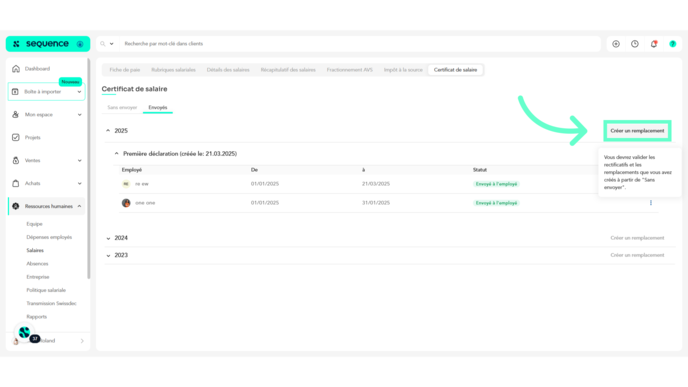Click highlighted Créer un remplacement button
Screen dimensions: 688x387
click(x=637, y=131)
